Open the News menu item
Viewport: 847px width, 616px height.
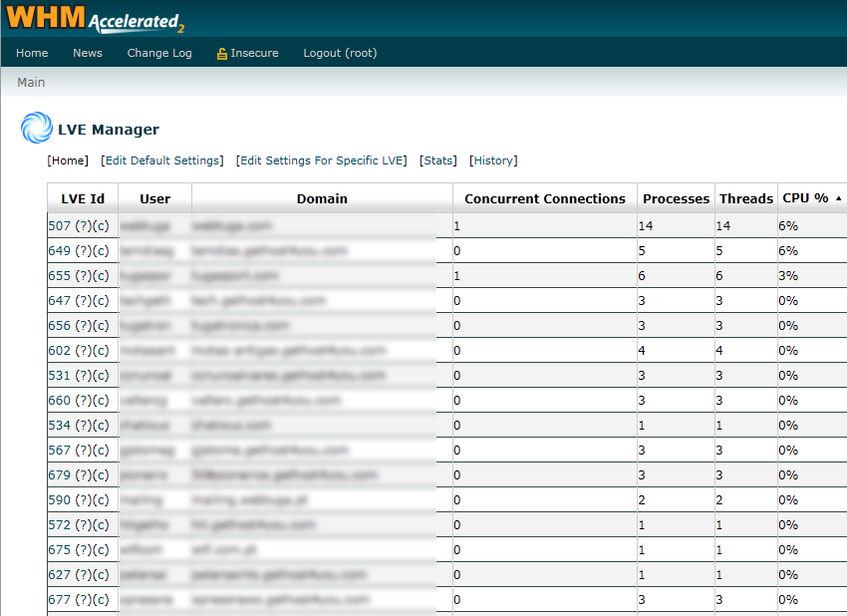point(88,53)
